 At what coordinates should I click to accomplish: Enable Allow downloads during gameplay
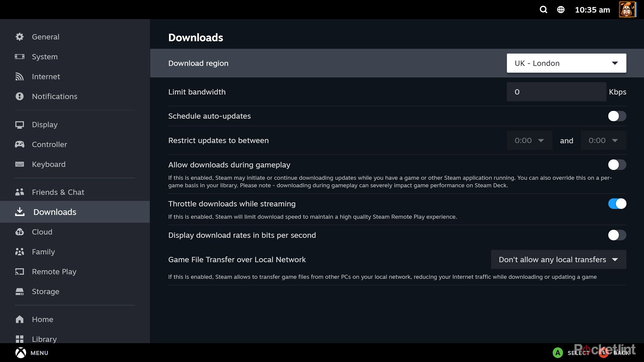pos(616,165)
